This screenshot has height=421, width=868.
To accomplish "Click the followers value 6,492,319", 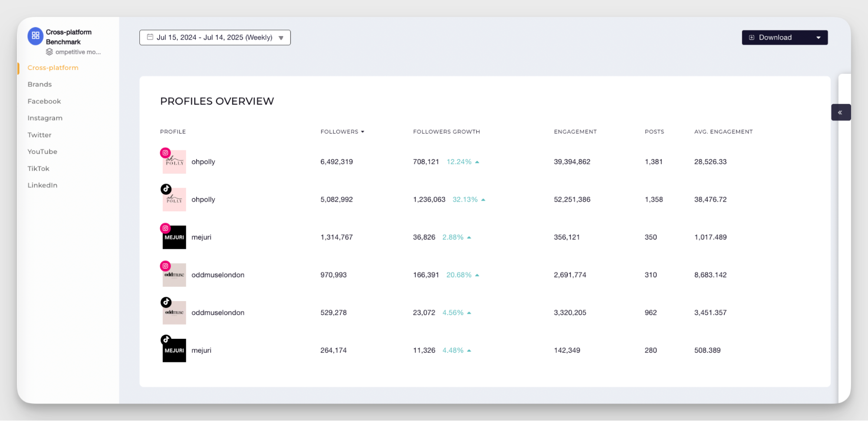I will point(337,162).
